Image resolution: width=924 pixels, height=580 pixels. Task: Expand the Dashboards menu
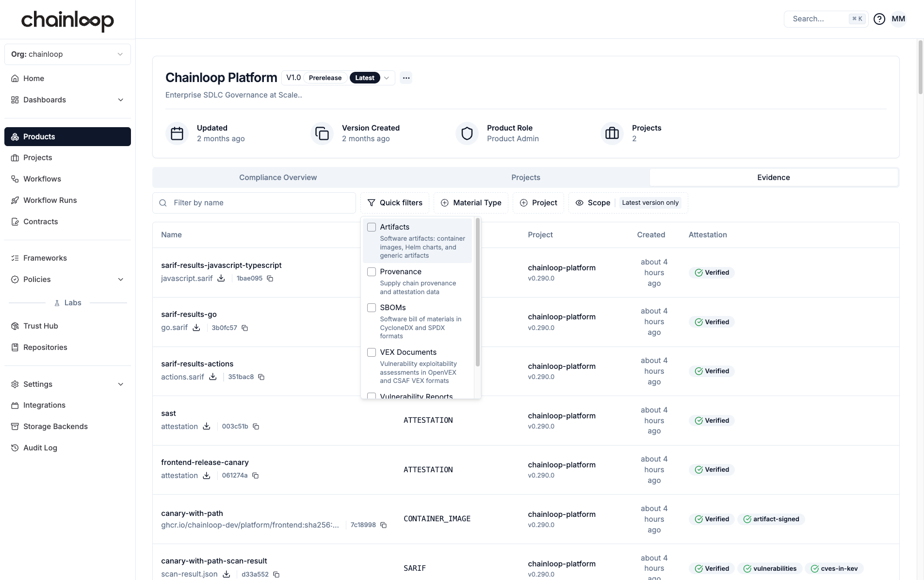pos(67,99)
